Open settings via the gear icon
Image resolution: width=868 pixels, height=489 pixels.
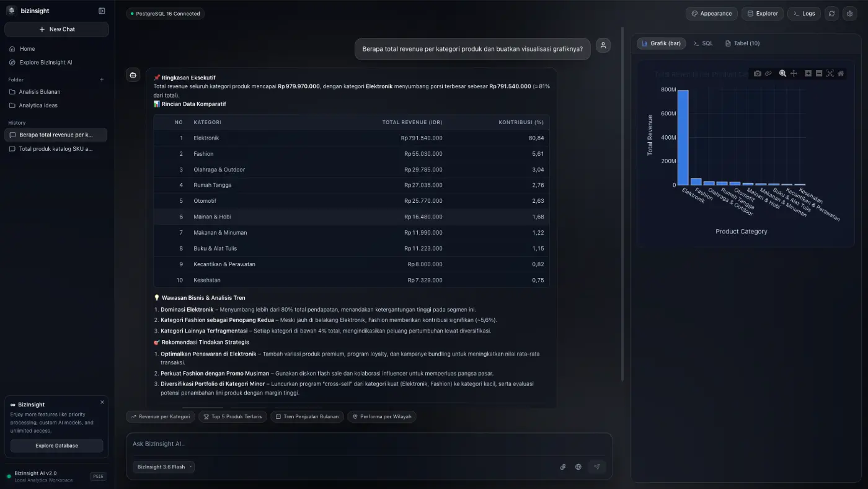click(x=850, y=13)
